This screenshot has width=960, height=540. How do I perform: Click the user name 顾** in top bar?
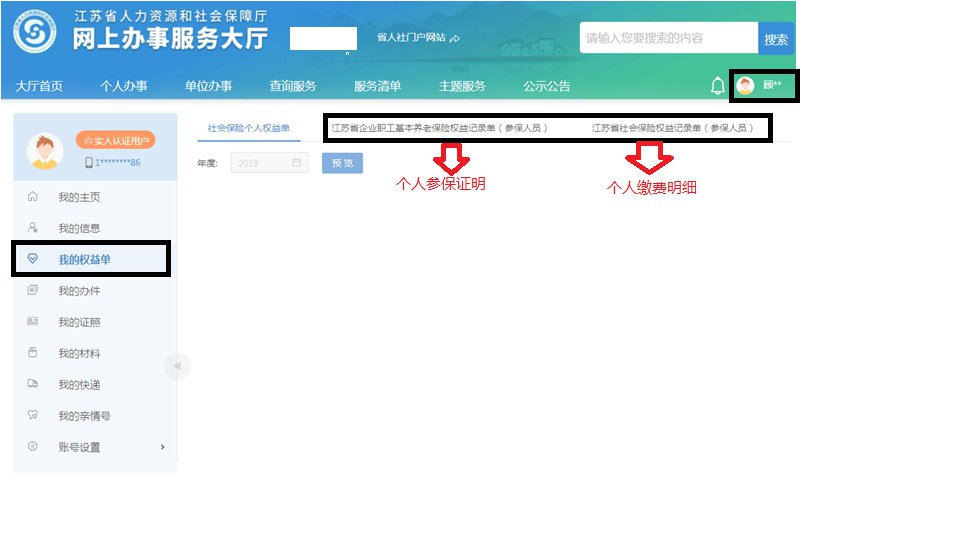point(772,85)
